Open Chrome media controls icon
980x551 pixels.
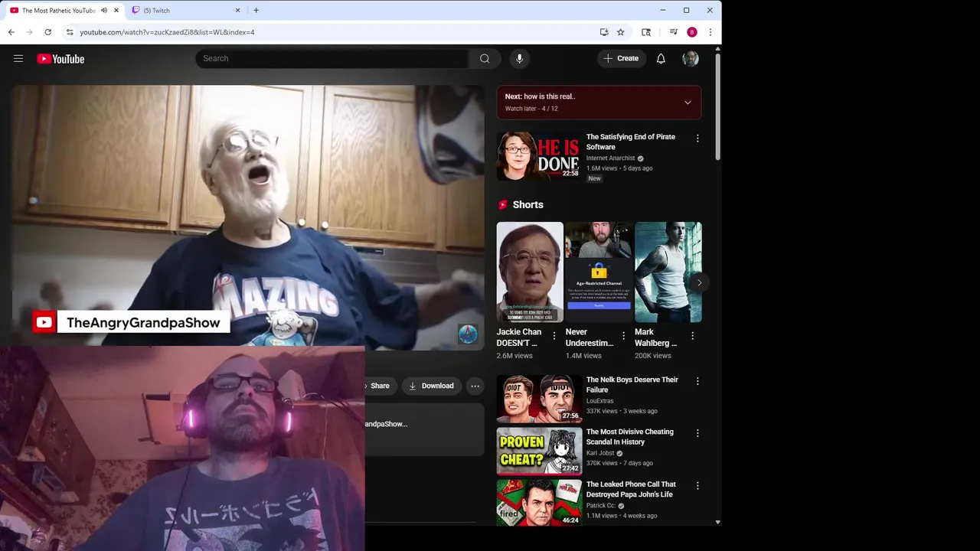pyautogui.click(x=673, y=32)
